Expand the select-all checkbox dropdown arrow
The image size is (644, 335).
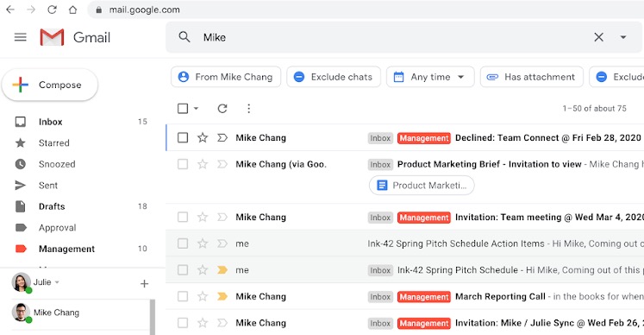coord(196,109)
